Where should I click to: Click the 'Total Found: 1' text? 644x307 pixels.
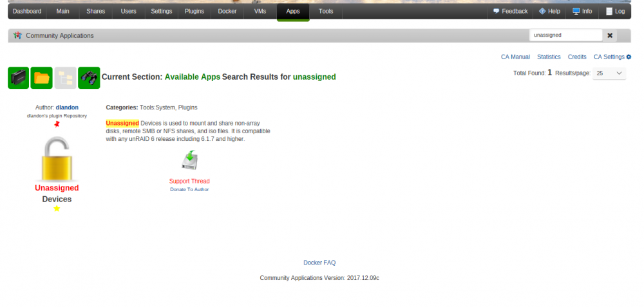point(533,73)
